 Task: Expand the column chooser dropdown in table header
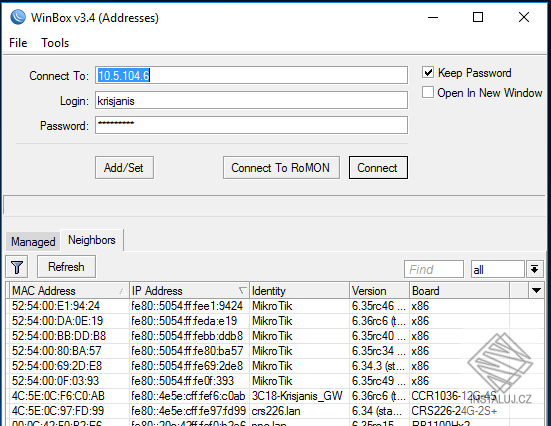click(536, 290)
